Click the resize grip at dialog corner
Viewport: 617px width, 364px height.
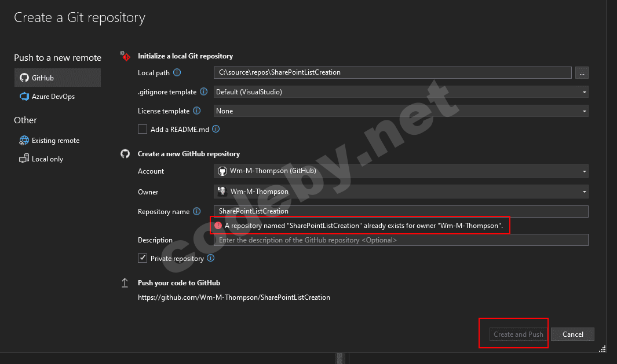coord(603,349)
